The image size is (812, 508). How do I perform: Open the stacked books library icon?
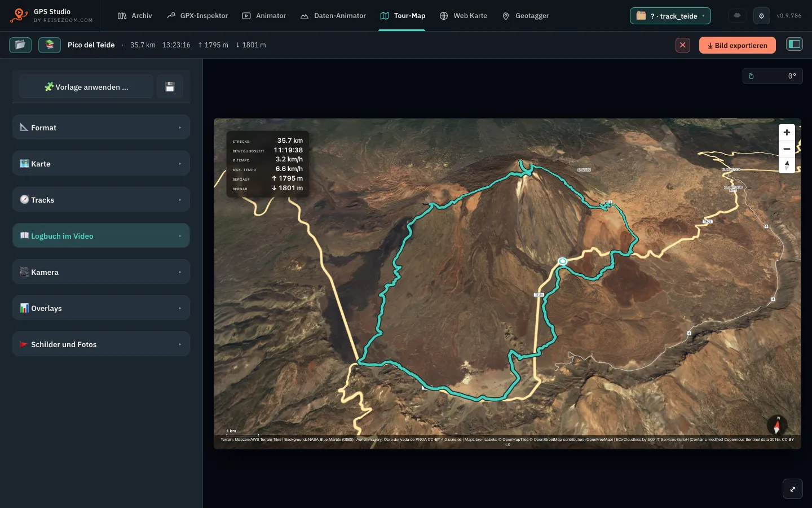pos(50,45)
